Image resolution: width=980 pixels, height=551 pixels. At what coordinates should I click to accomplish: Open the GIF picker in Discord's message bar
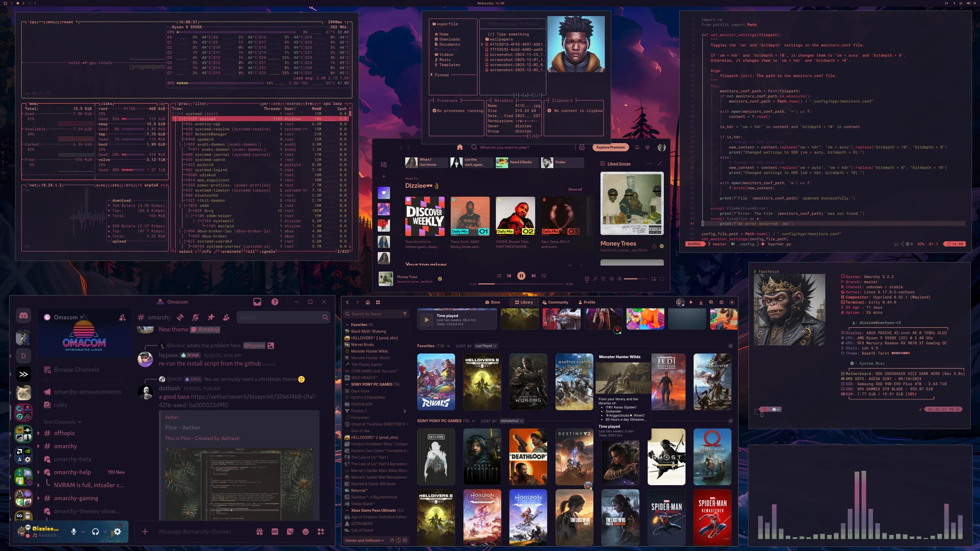275,532
